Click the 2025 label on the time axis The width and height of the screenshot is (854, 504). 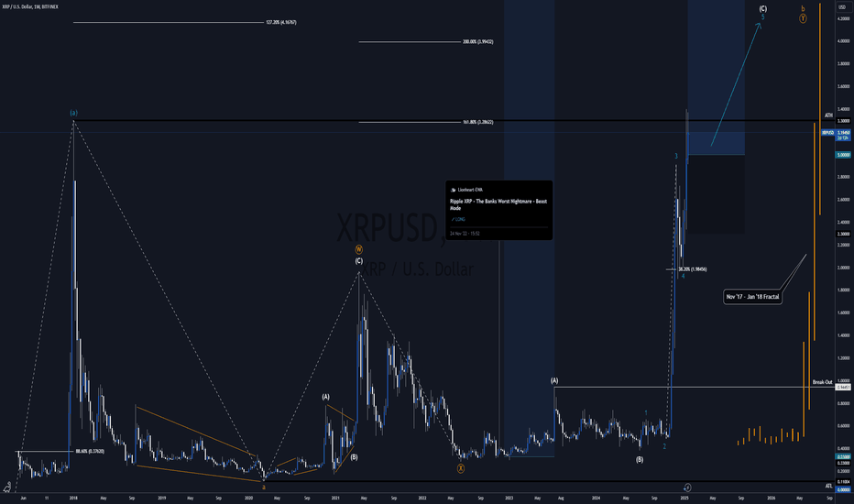[x=684, y=498]
